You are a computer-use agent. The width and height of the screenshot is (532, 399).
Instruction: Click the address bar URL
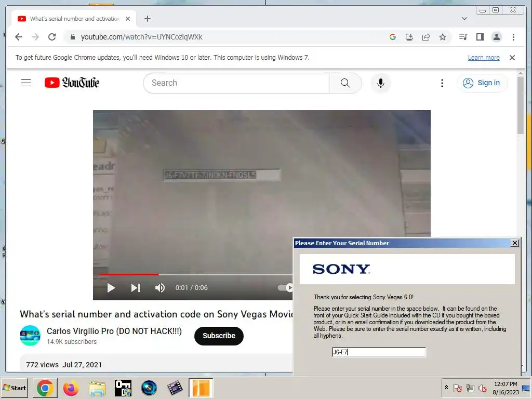(141, 37)
